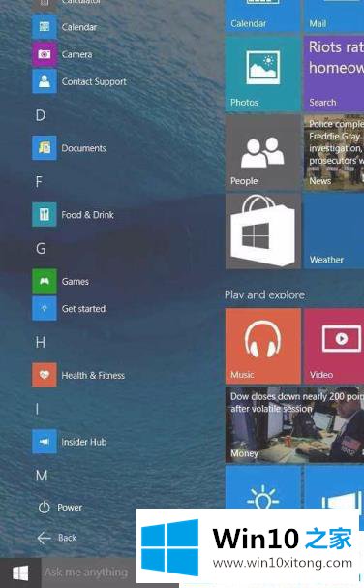Open the Camera app icon
The image size is (364, 588).
[45, 54]
